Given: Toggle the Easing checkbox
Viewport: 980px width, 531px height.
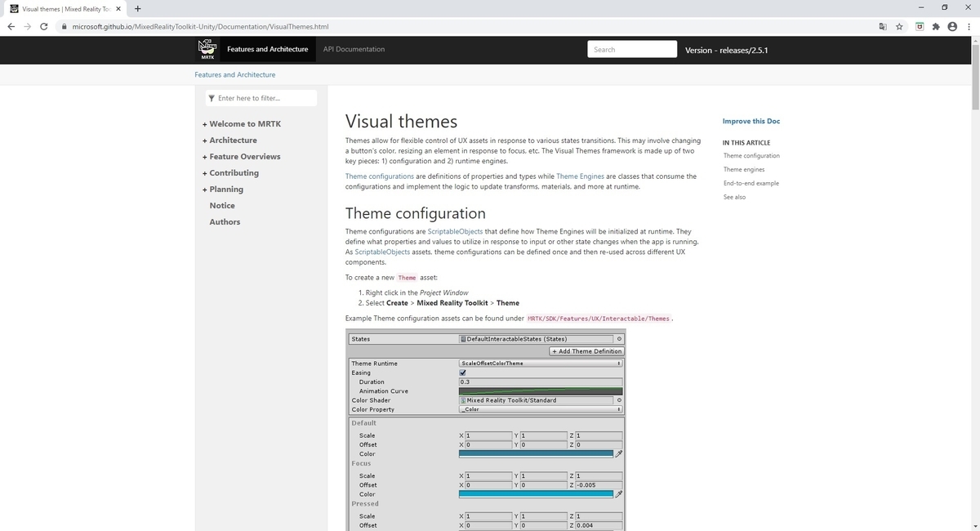Looking at the screenshot, I should pyautogui.click(x=463, y=373).
